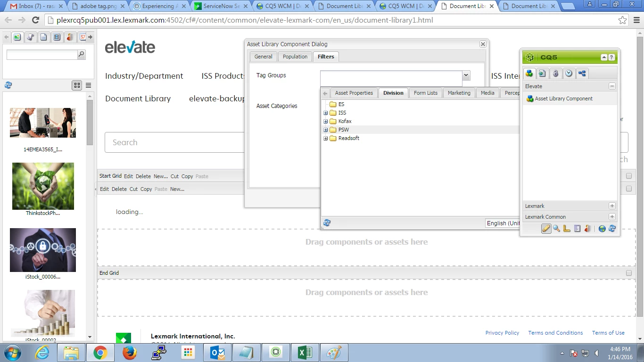Select the ThinkstockPh... globe thumbnail
The height and width of the screenshot is (362, 644).
(43, 186)
